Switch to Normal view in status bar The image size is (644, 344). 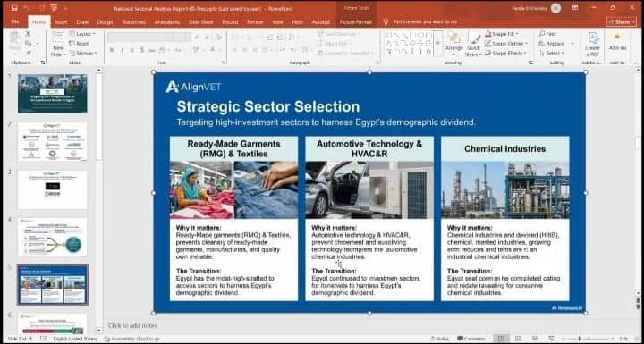tap(502, 339)
